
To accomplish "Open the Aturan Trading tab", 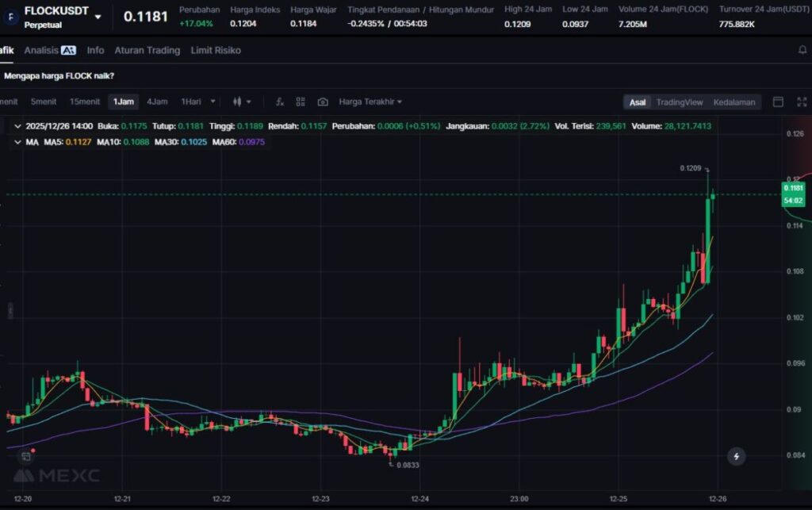I will pyautogui.click(x=147, y=50).
